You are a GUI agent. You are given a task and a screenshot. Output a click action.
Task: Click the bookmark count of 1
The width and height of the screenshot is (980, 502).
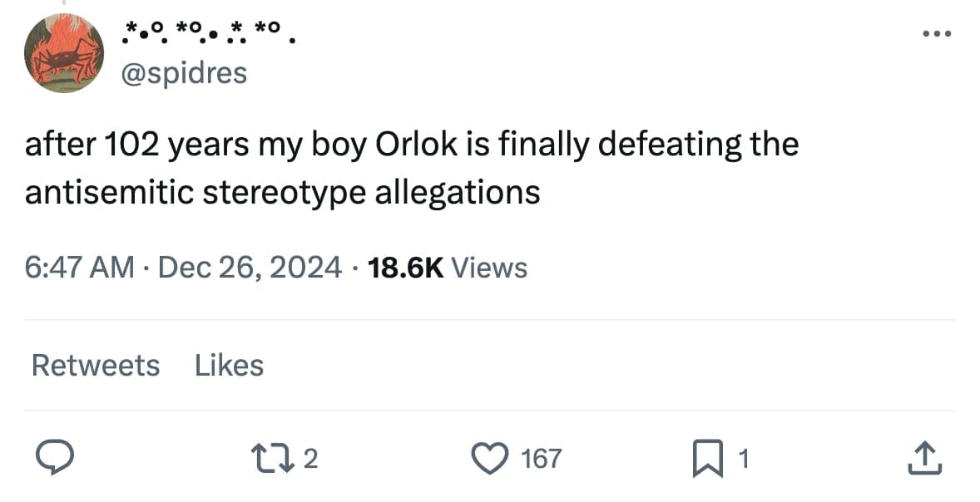(745, 459)
